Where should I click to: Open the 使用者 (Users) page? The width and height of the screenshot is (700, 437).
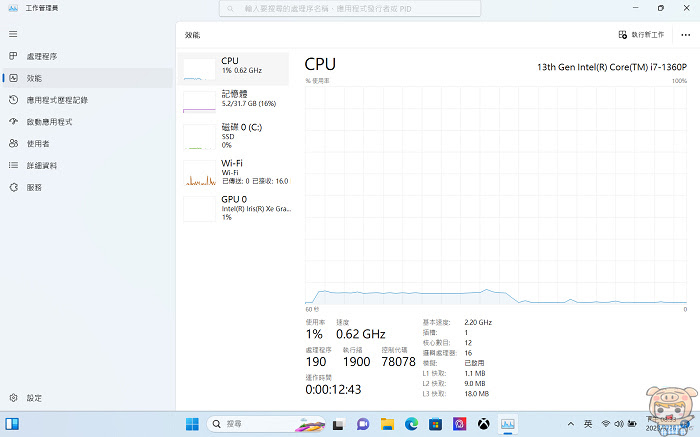(87, 144)
